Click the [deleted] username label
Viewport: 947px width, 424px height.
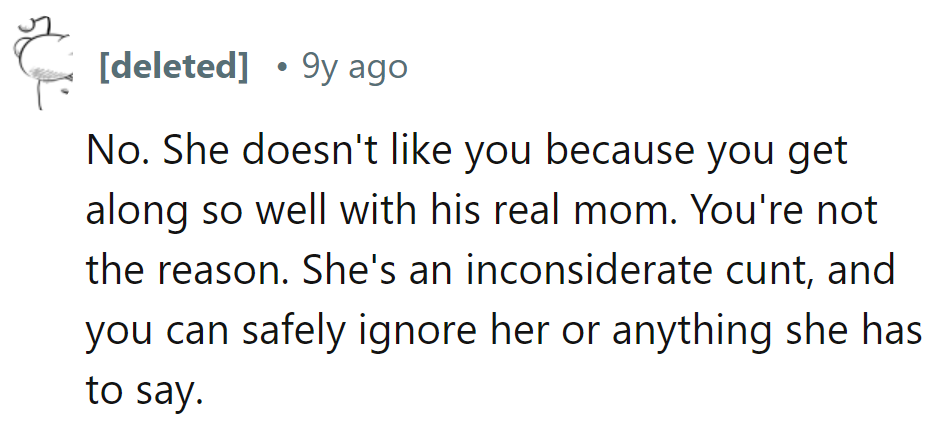pos(173,67)
